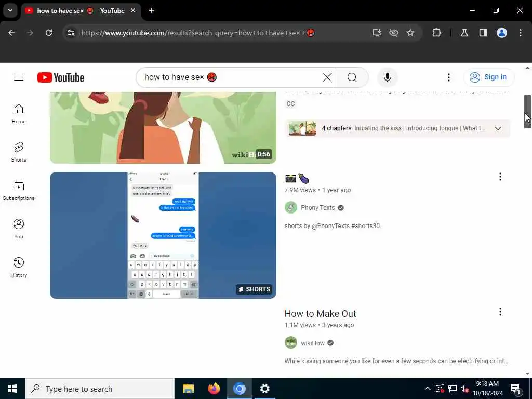View site information icon in address bar
The height and width of the screenshot is (399, 532).
[71, 33]
